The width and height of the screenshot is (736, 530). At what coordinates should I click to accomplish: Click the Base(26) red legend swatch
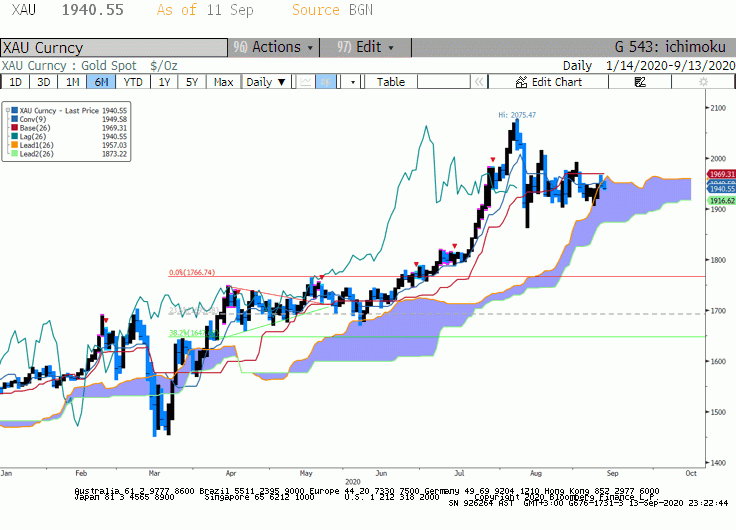(15, 128)
